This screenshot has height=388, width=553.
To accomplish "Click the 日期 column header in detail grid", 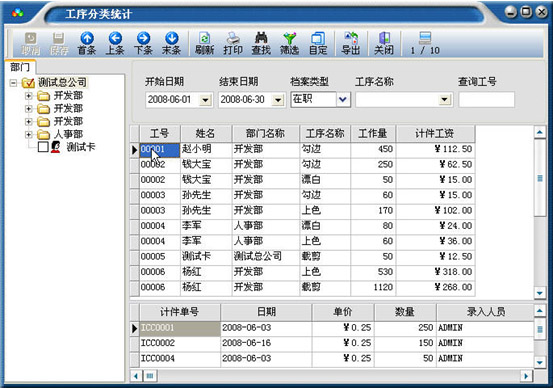I will coord(266,312).
